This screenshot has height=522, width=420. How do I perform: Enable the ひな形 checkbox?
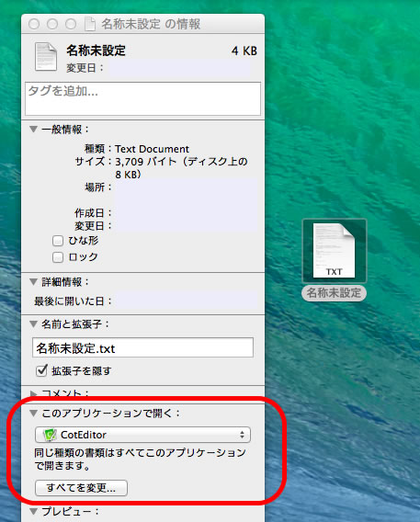pos(58,241)
